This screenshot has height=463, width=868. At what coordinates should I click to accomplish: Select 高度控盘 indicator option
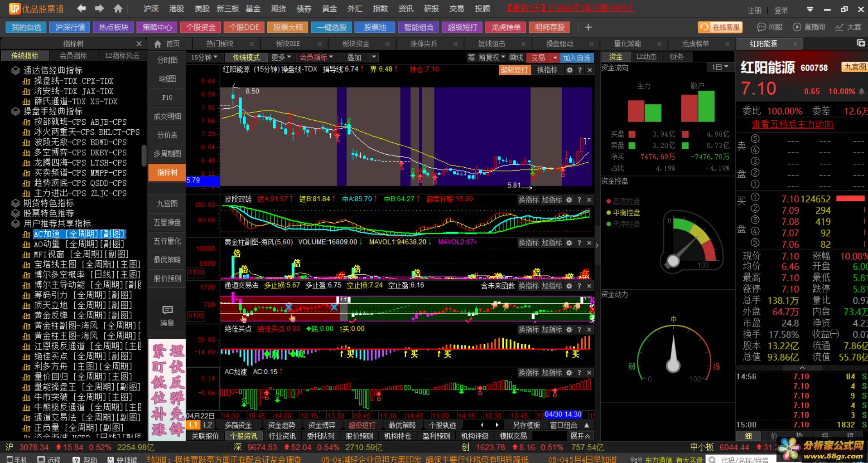point(623,201)
